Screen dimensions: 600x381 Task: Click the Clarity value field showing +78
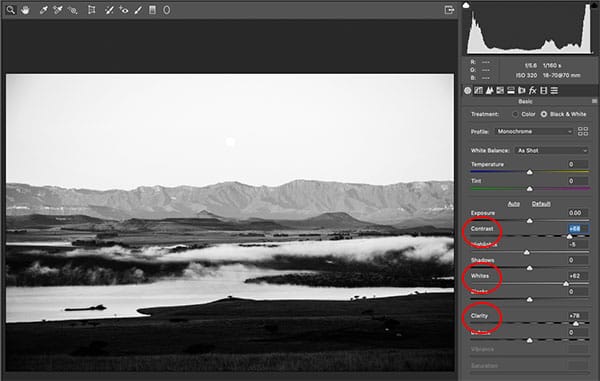(577, 316)
